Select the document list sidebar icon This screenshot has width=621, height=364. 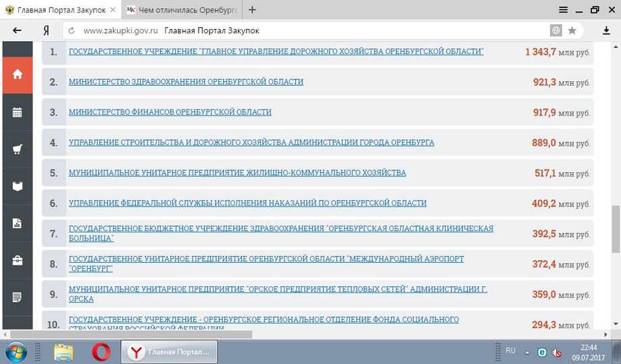tap(18, 297)
